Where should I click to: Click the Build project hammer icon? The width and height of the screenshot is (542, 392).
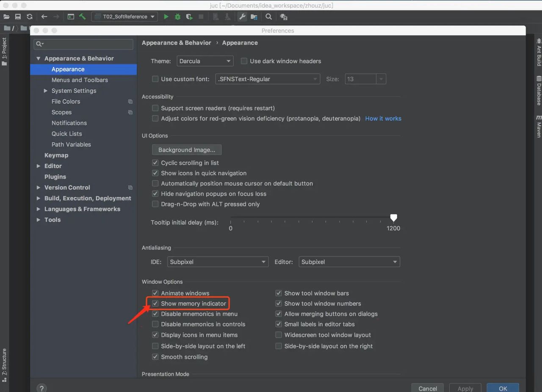coord(83,17)
